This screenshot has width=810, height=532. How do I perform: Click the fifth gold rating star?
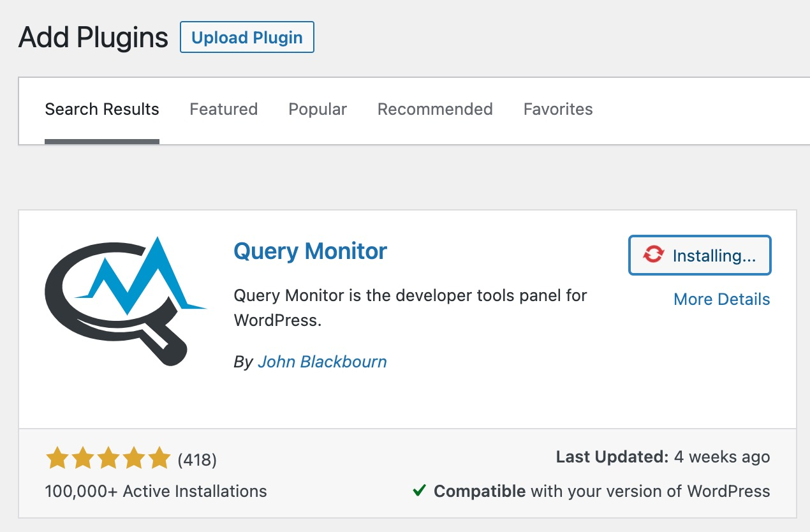click(159, 458)
